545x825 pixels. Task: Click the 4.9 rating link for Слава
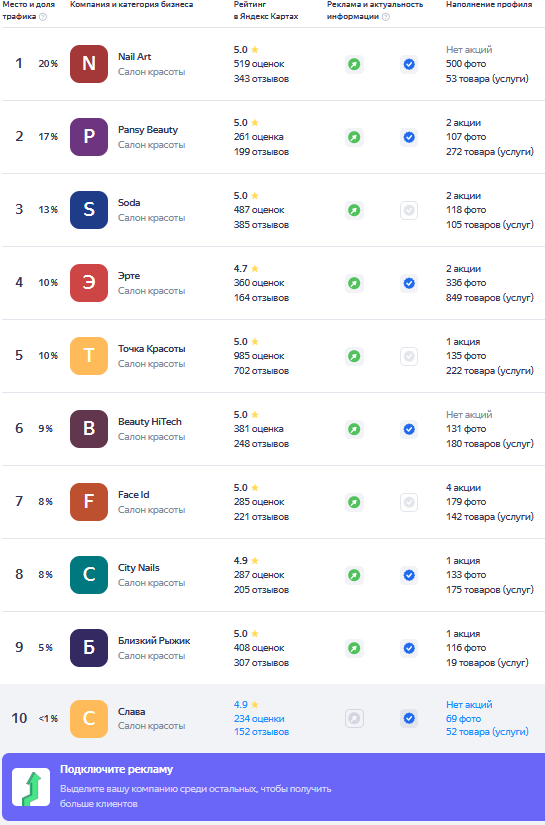point(241,705)
